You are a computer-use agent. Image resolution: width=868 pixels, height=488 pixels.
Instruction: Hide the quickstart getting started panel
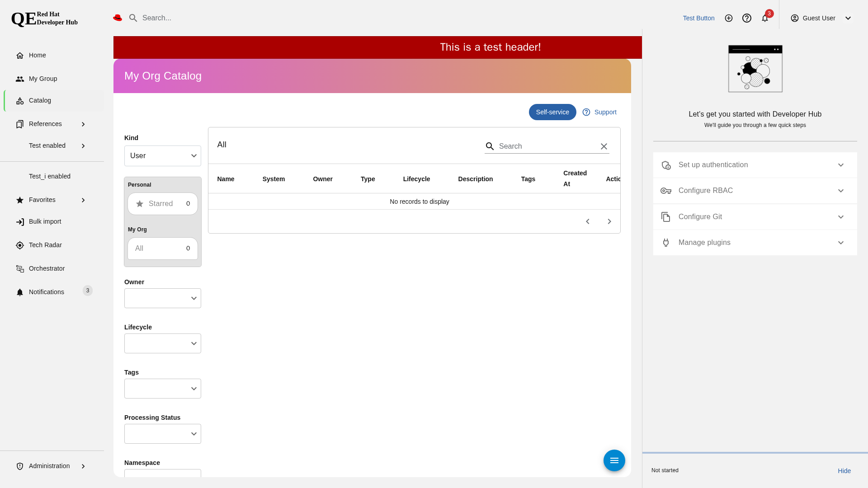844,471
